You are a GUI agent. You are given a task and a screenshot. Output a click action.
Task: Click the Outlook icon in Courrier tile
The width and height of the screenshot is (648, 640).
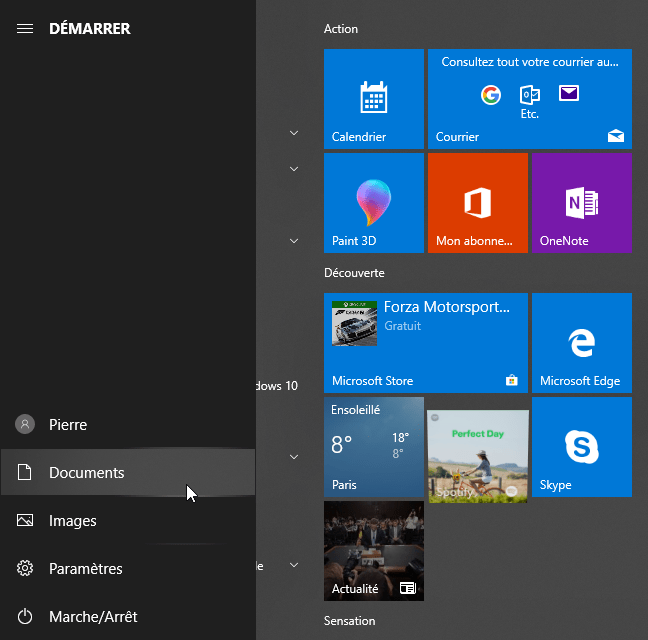[x=529, y=95]
